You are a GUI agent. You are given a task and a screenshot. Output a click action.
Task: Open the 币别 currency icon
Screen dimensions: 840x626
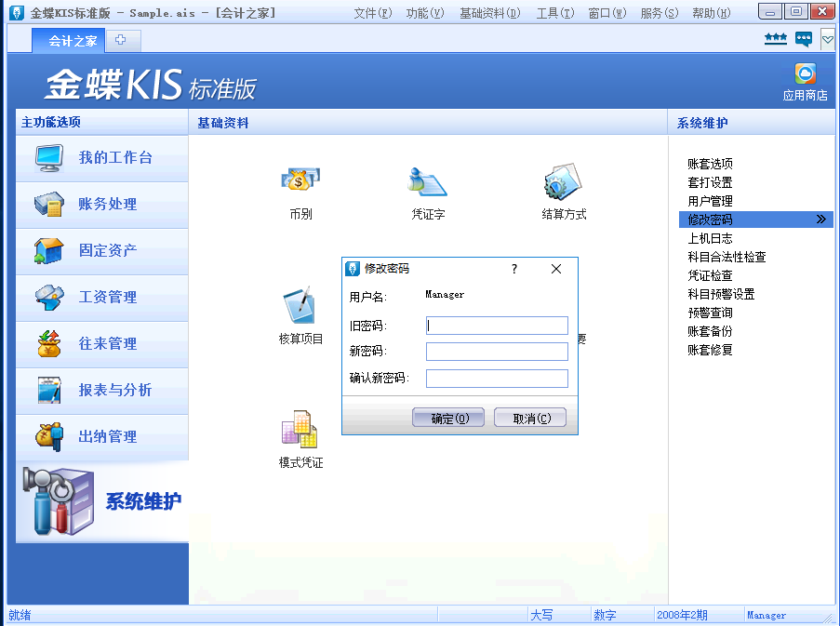point(300,180)
